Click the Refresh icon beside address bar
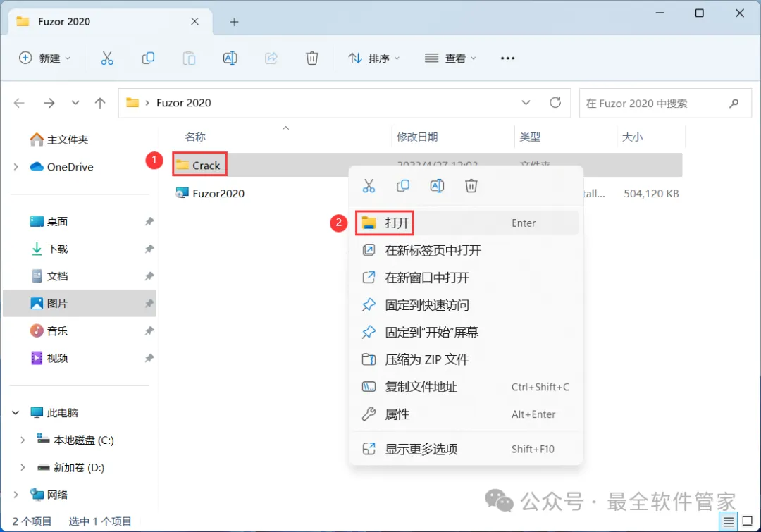761x532 pixels. pyautogui.click(x=555, y=102)
